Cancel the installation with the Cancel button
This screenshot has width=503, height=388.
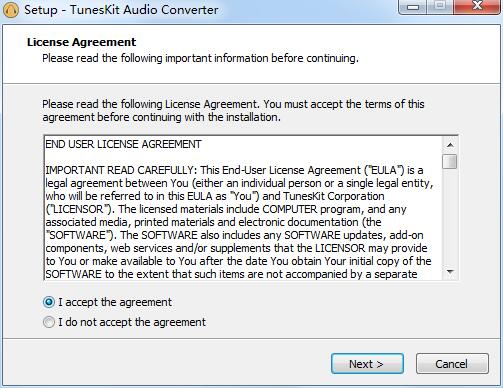coord(452,364)
